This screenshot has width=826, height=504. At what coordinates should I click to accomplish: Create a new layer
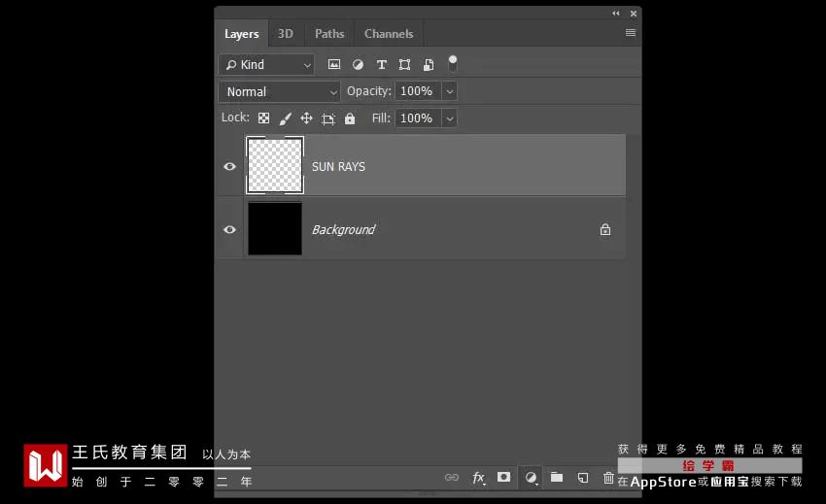(583, 478)
